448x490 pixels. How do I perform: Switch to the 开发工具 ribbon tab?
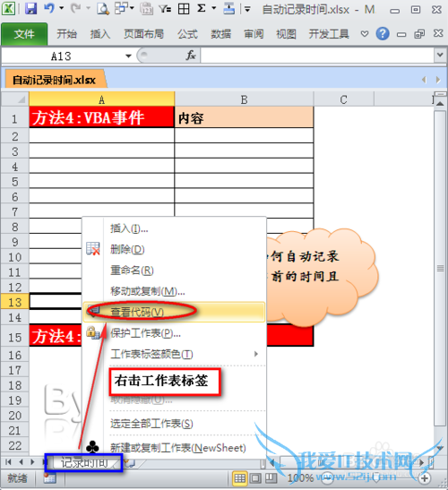(329, 34)
